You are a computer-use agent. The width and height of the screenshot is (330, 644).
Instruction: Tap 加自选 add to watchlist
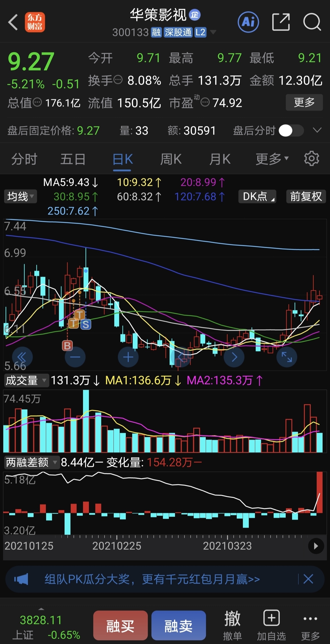point(271,626)
